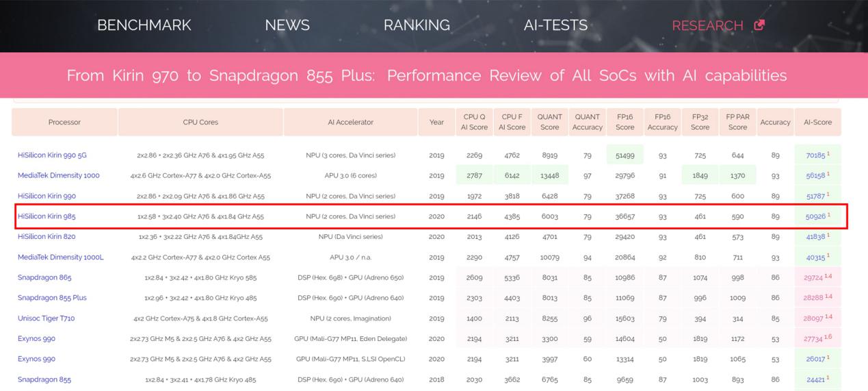Click the "NPU (2 cores, Imagination)" cell
The height and width of the screenshot is (391, 868).
click(350, 318)
